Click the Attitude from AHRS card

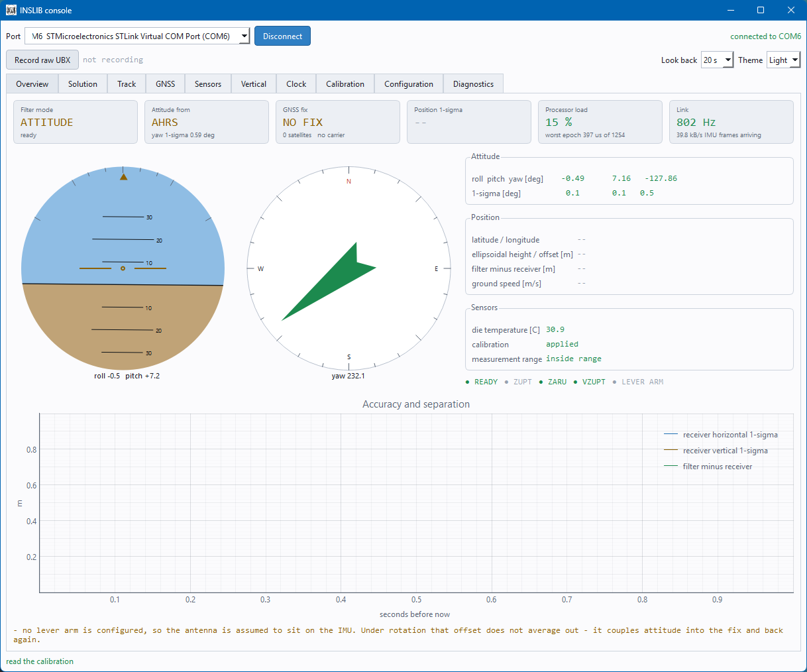207,122
